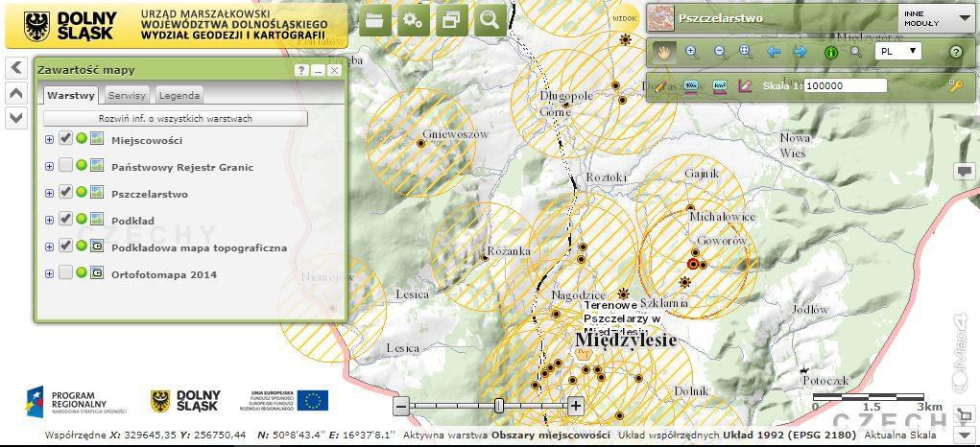
Task: Open the large magnifier search tool
Action: [x=490, y=20]
